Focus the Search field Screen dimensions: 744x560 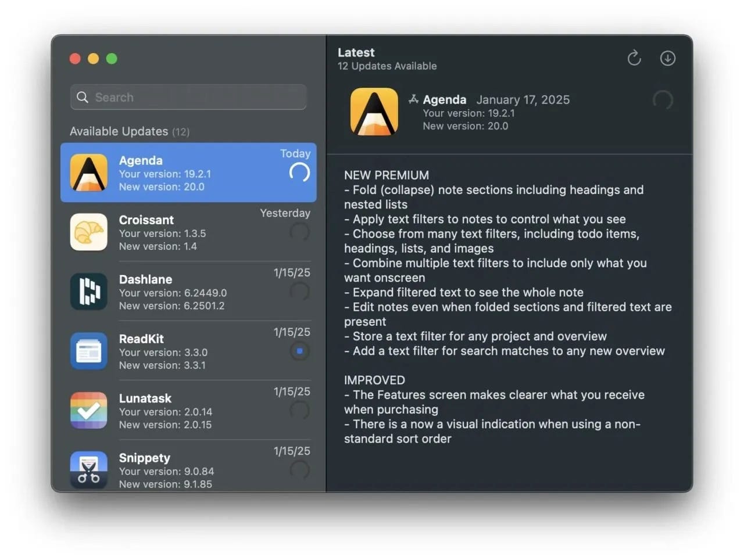tap(188, 97)
